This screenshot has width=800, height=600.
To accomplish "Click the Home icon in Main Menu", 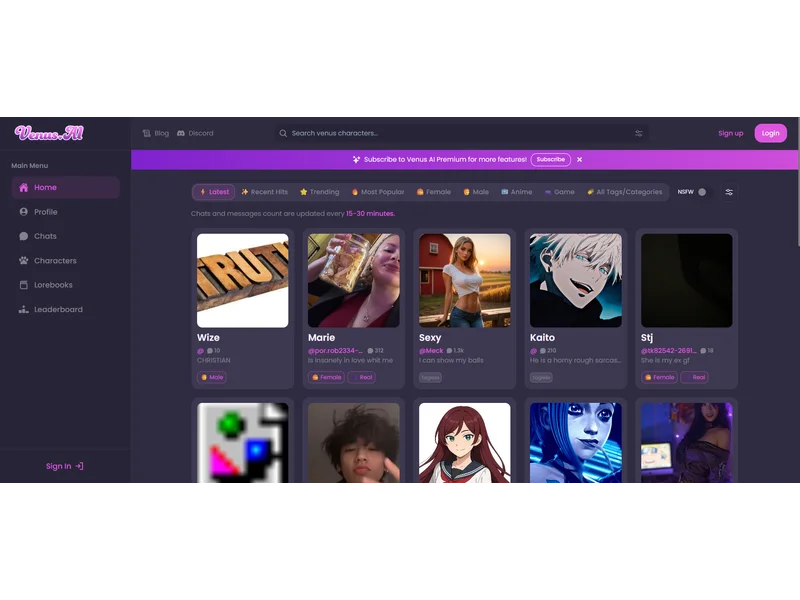I will [x=25, y=187].
